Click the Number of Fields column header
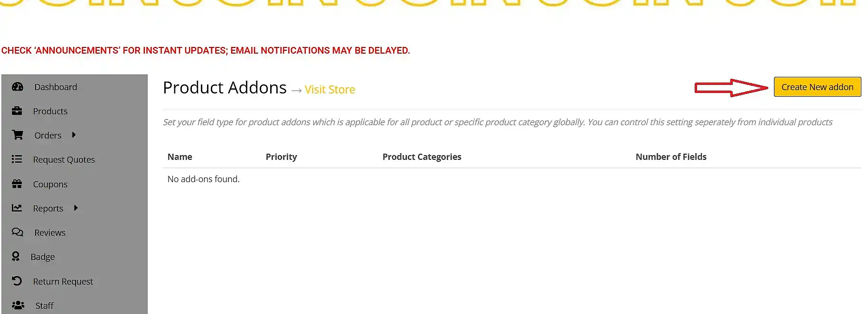This screenshot has width=868, height=314. pyautogui.click(x=671, y=157)
